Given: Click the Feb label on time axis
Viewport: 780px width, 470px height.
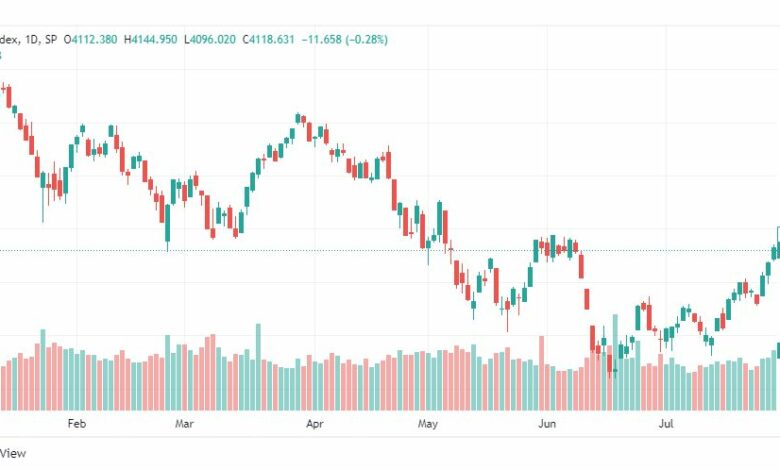Looking at the screenshot, I should click(77, 424).
